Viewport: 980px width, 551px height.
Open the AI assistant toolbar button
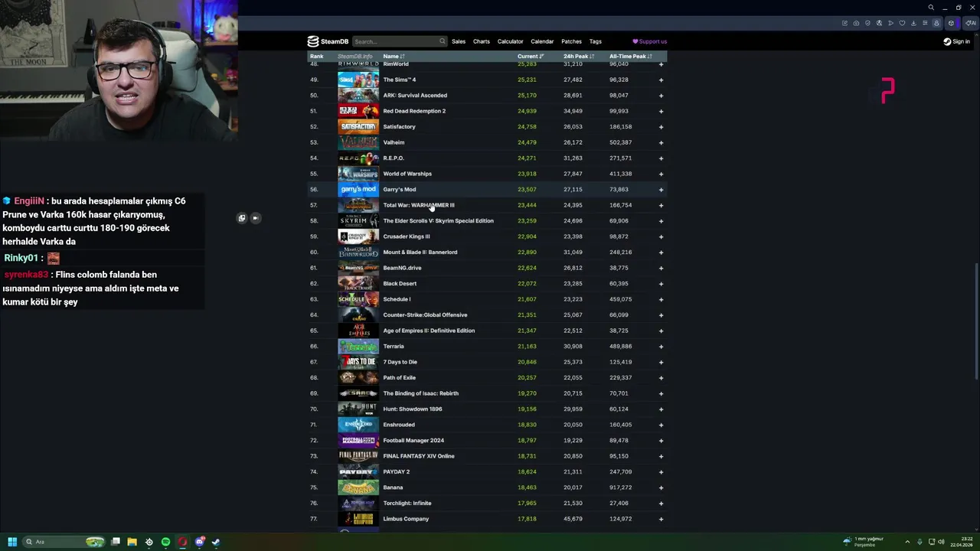point(971,23)
